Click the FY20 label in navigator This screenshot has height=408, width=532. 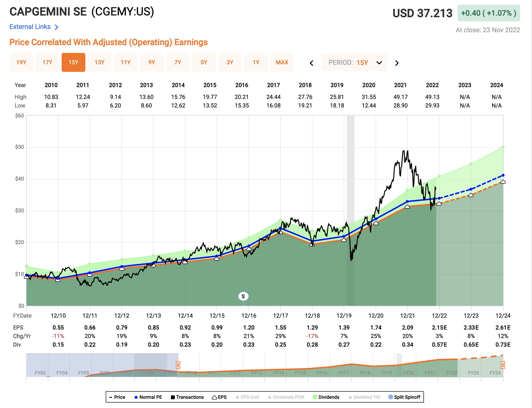coord(408,373)
